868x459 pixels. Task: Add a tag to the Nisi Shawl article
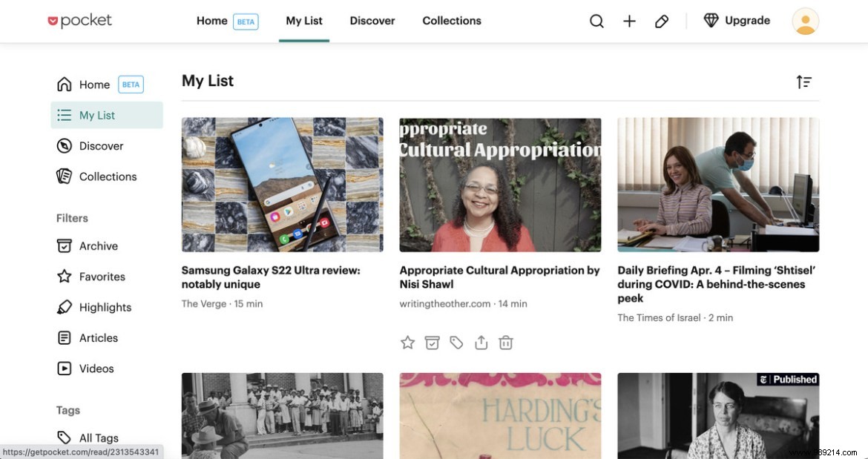tap(456, 342)
